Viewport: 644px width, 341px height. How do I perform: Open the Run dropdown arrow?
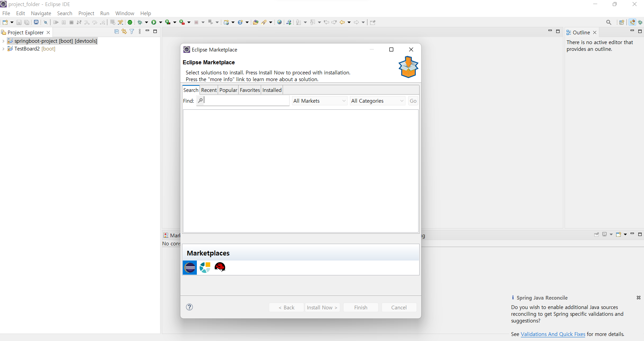point(160,22)
